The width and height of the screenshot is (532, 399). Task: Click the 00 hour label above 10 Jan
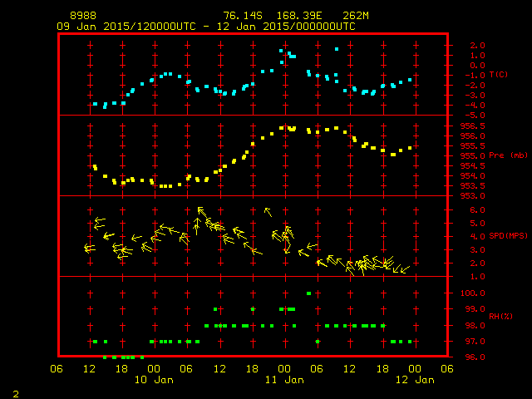(x=154, y=369)
